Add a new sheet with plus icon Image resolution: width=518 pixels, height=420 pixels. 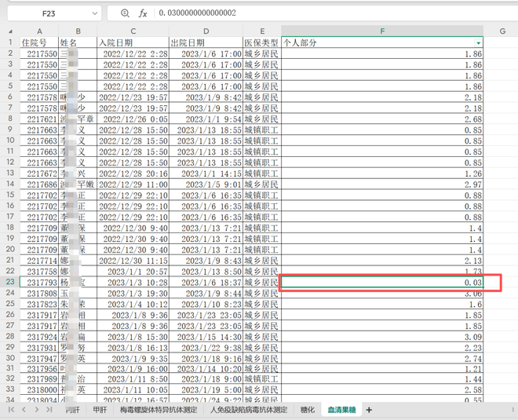point(369,410)
